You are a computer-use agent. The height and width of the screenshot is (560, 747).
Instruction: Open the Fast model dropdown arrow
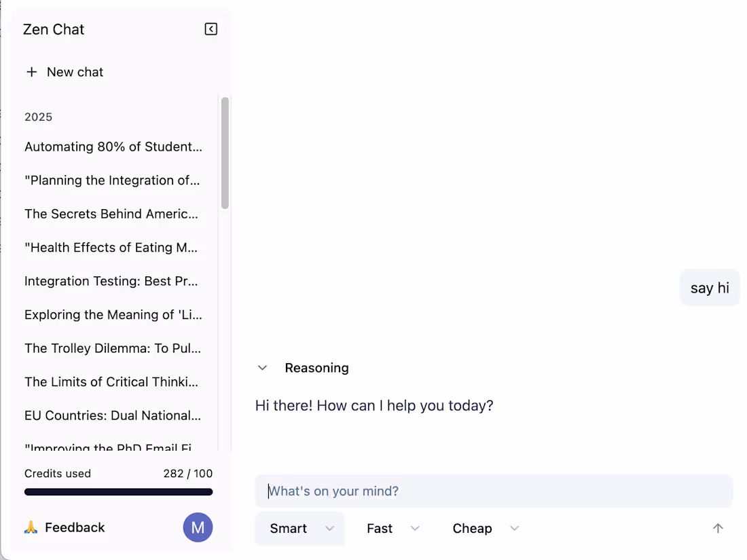[415, 529]
